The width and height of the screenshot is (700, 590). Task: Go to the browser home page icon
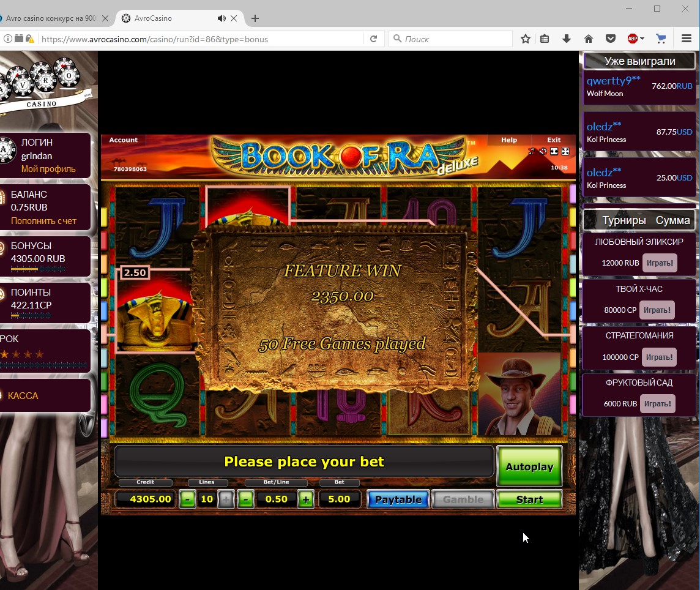pos(589,39)
